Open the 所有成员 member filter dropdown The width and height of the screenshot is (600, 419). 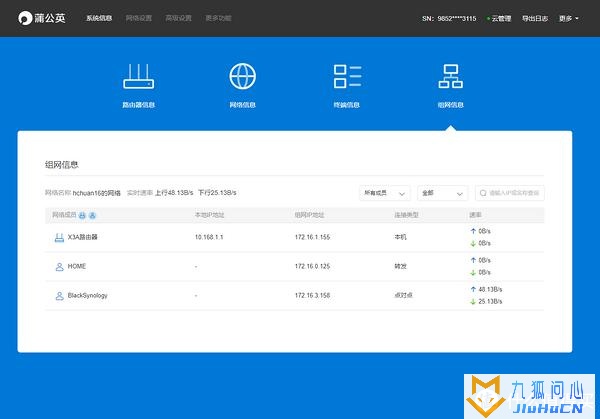[x=385, y=193]
